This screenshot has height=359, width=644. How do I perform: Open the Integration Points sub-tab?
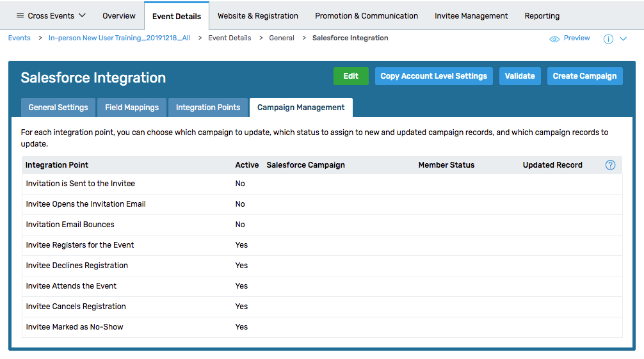tap(208, 108)
